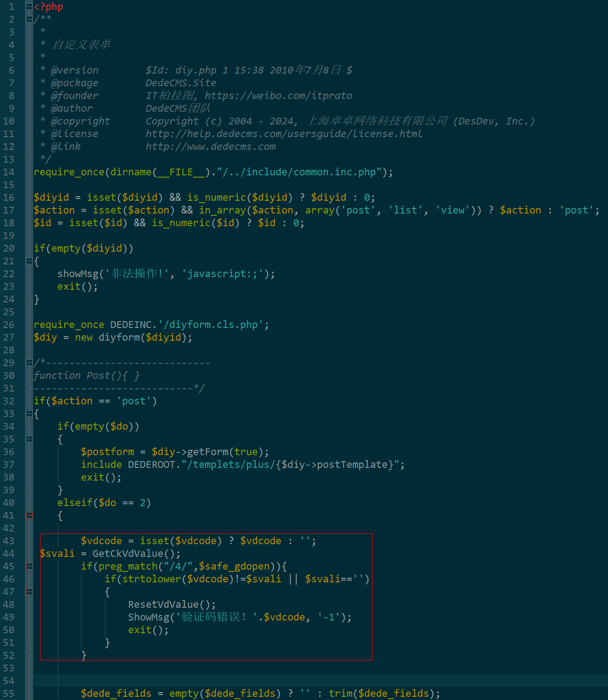Collapse the elseif block fold on line 41
Screen dimensions: 608x700
(29, 516)
